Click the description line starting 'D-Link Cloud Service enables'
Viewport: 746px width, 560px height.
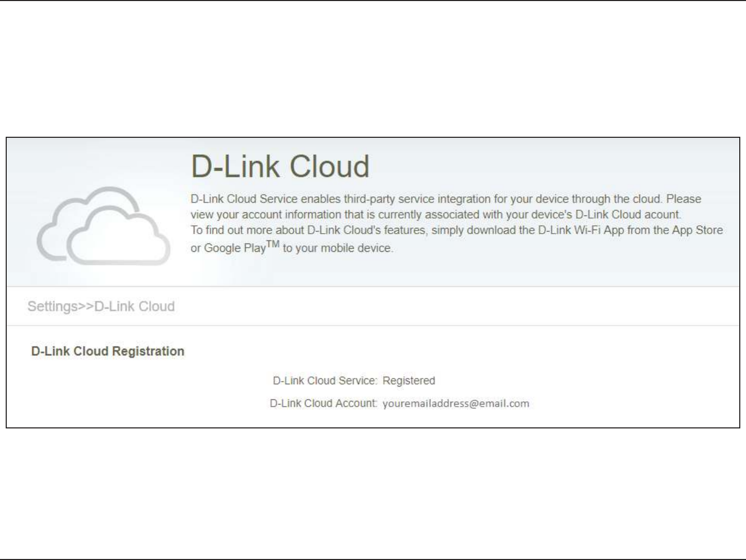click(446, 199)
